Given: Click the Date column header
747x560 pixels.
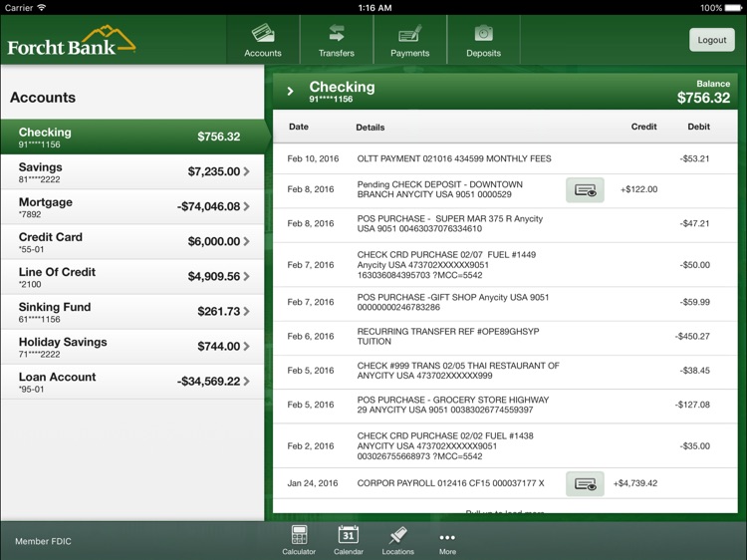Looking at the screenshot, I should (x=299, y=127).
